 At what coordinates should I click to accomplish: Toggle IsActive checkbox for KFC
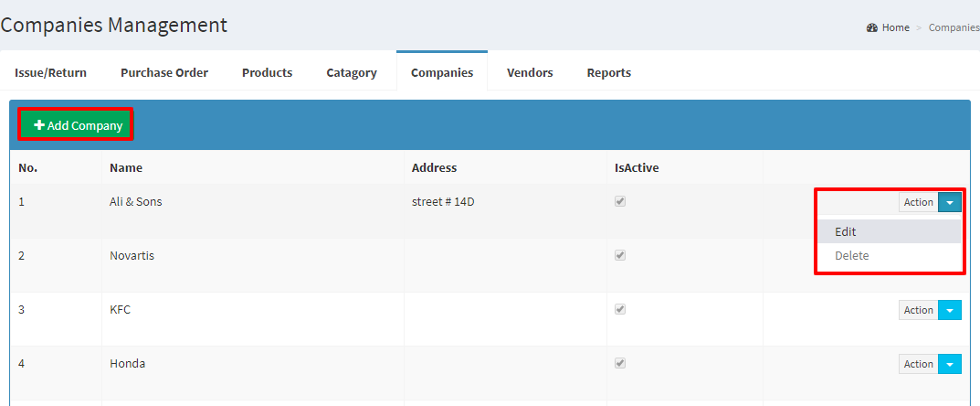pyautogui.click(x=621, y=309)
